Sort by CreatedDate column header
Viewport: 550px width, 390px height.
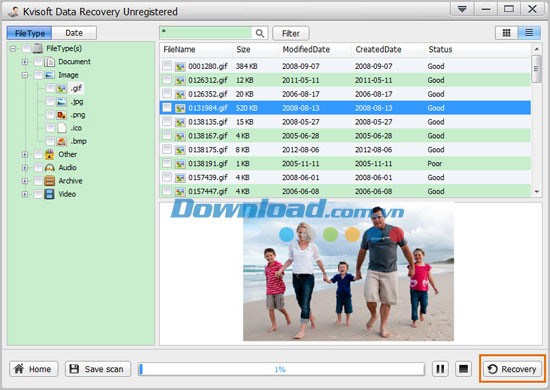[388, 49]
